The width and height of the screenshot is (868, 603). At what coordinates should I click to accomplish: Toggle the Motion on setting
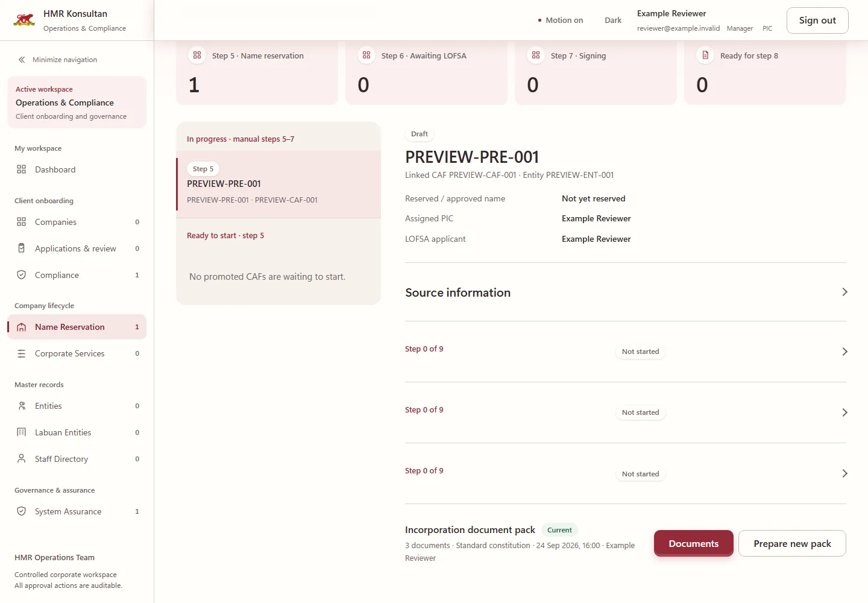561,20
